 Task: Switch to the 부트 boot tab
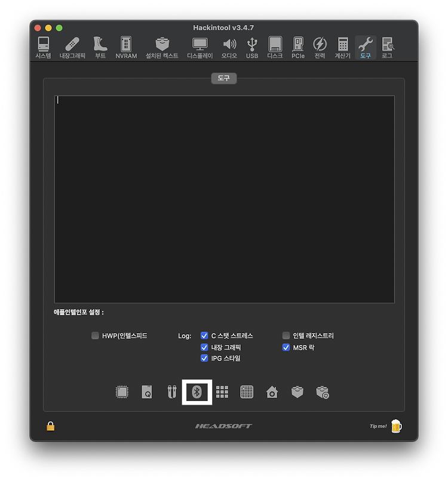100,48
